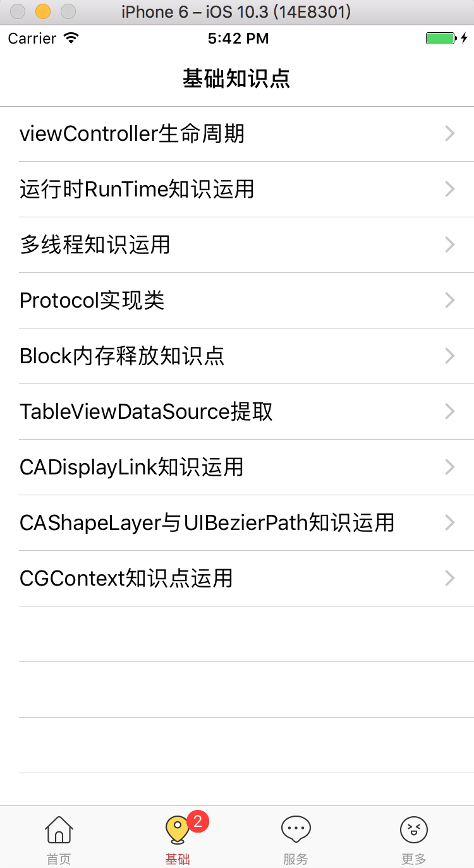Open the 服务 chat bubble icon

click(295, 829)
